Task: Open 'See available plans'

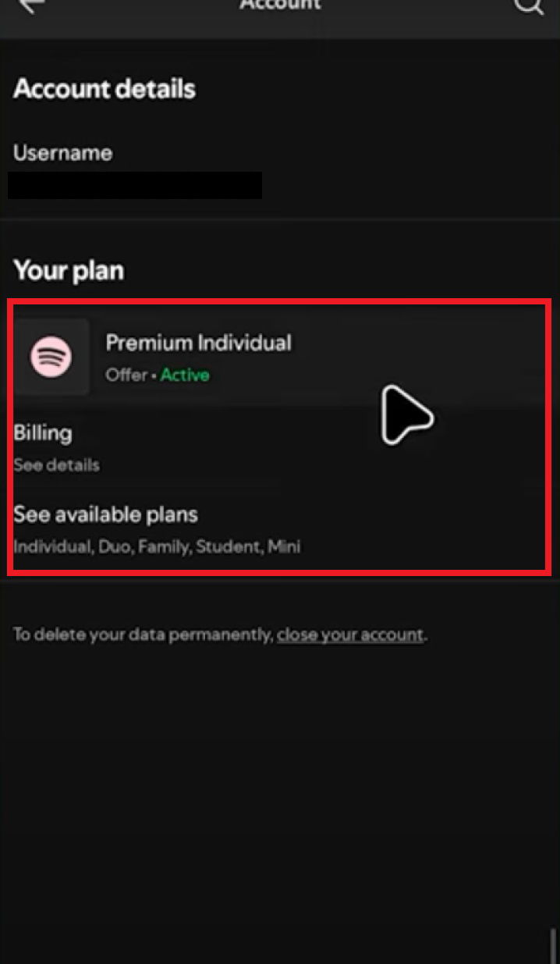Action: (105, 514)
